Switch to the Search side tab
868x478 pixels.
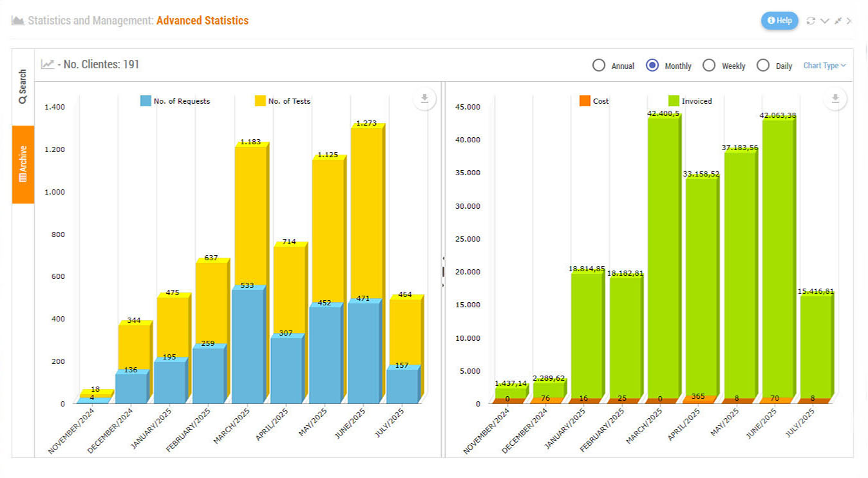point(23,87)
